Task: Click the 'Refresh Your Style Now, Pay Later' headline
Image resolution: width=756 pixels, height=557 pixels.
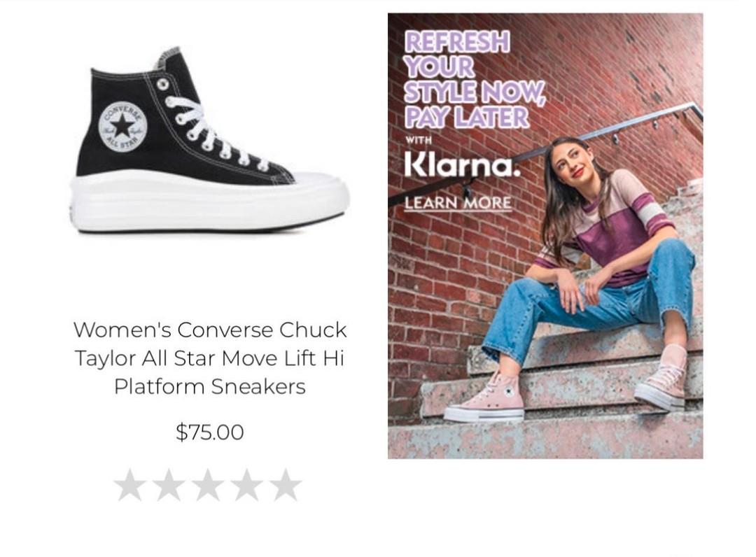Action: 474,79
